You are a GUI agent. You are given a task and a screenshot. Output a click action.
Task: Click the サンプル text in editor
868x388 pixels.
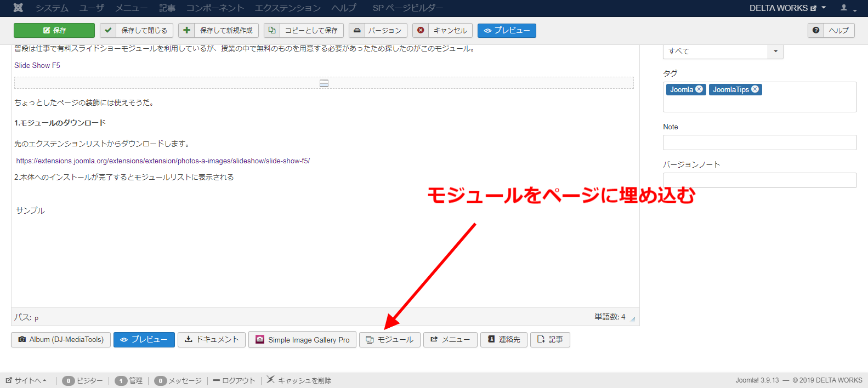[x=30, y=210]
